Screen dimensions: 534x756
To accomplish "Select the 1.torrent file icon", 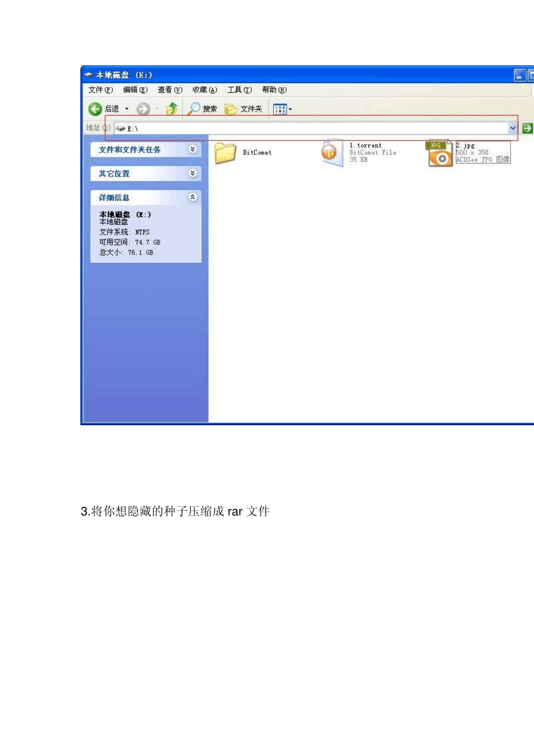I will coord(332,153).
